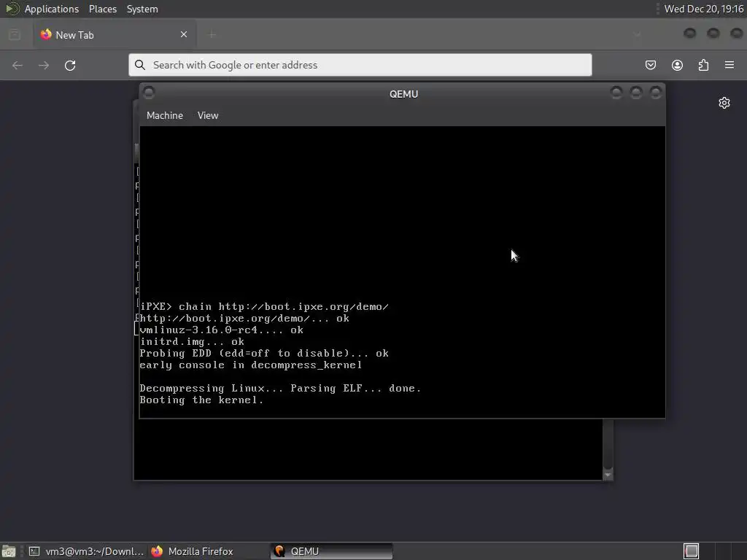
Task: Open the clock showing Wed Dec 20
Action: click(704, 9)
